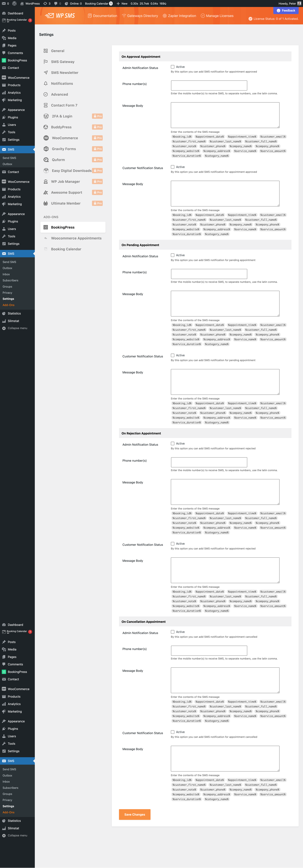Switch to the SMS Newsletter tab
Viewport: 303px width, 868px height.
pos(73,72)
